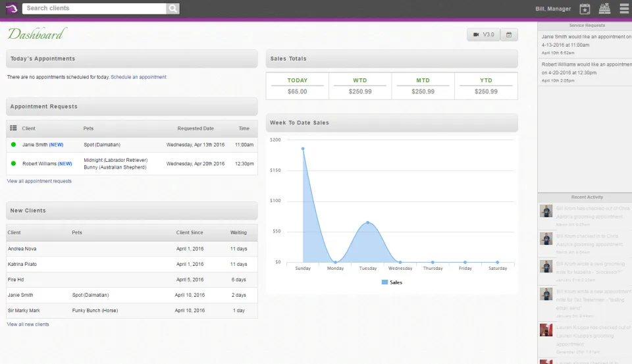Select Andrea Nova in New Clients
Viewport: 632px width, 364px height.
[22, 249]
